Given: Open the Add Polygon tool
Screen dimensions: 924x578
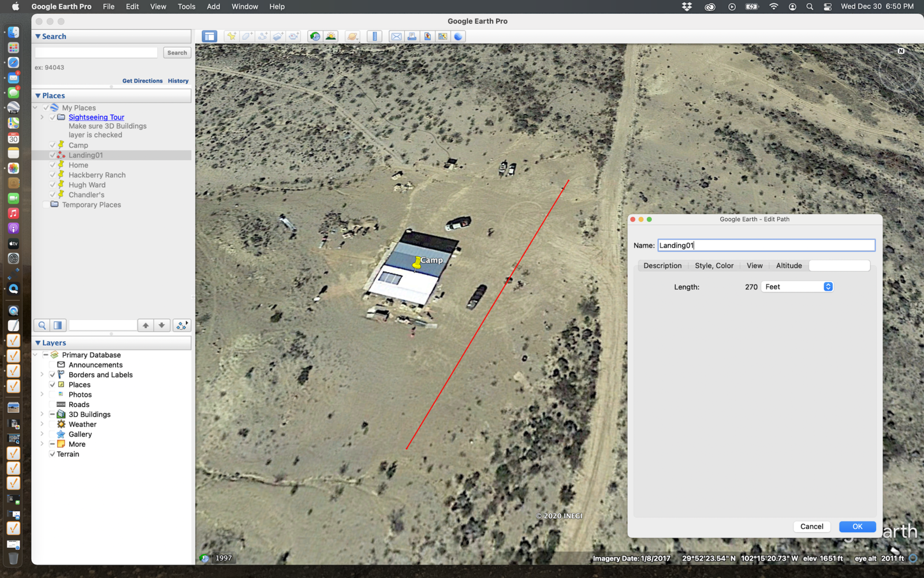Looking at the screenshot, I should point(246,36).
